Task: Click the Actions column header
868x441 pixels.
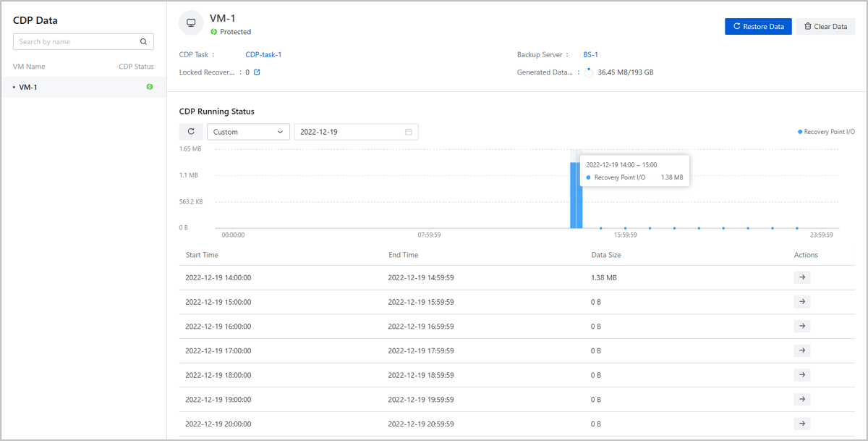Action: click(x=806, y=255)
